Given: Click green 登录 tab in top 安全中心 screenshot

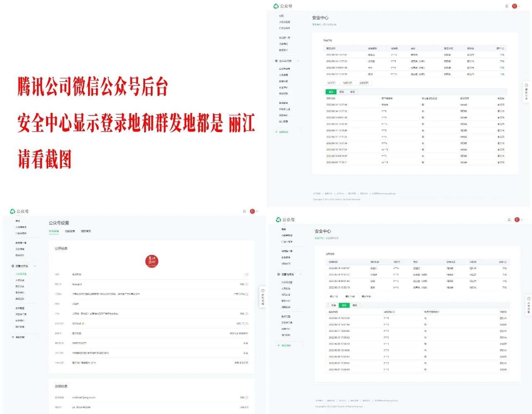Looking at the screenshot, I should [331, 92].
